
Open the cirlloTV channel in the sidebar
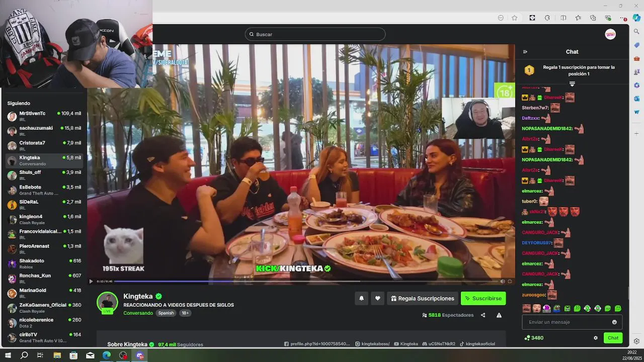coord(44,337)
